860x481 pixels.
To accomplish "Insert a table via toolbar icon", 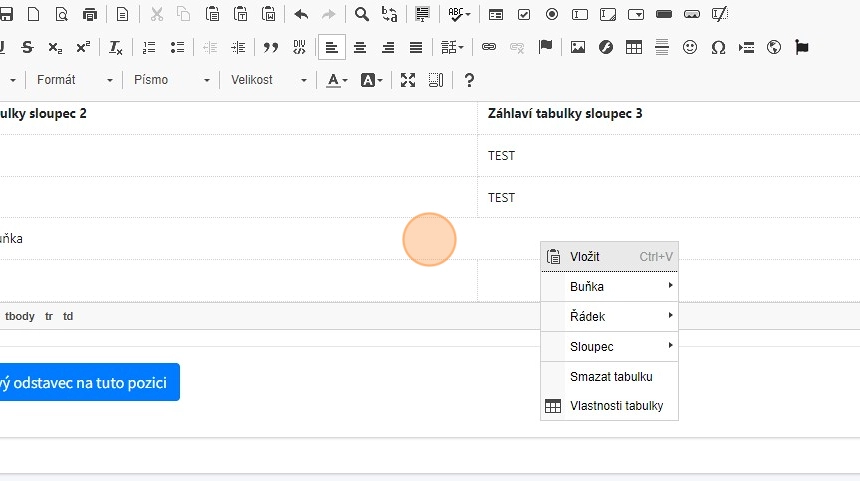I will tap(633, 47).
